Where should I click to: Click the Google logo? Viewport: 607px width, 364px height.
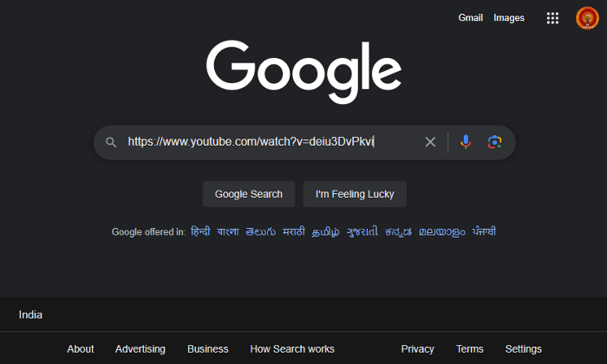point(303,72)
